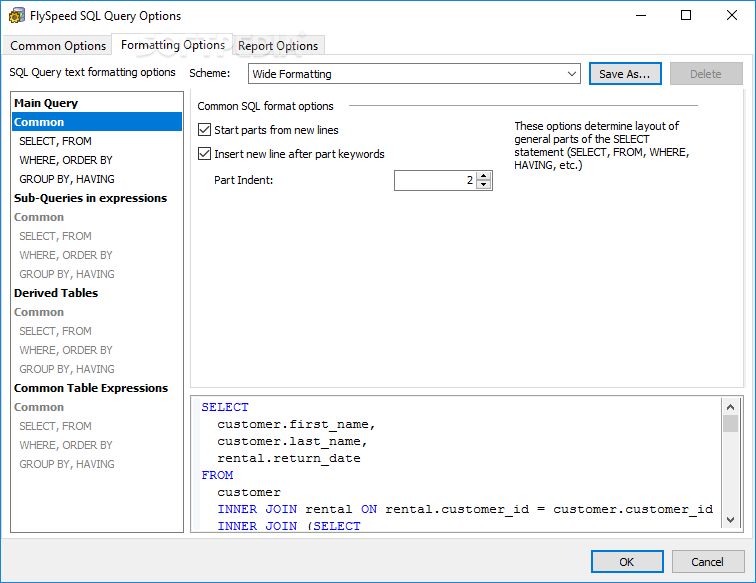Screen dimensions: 756x583
Task: Click the FlySpeed SQL Query app icon
Action: point(16,16)
